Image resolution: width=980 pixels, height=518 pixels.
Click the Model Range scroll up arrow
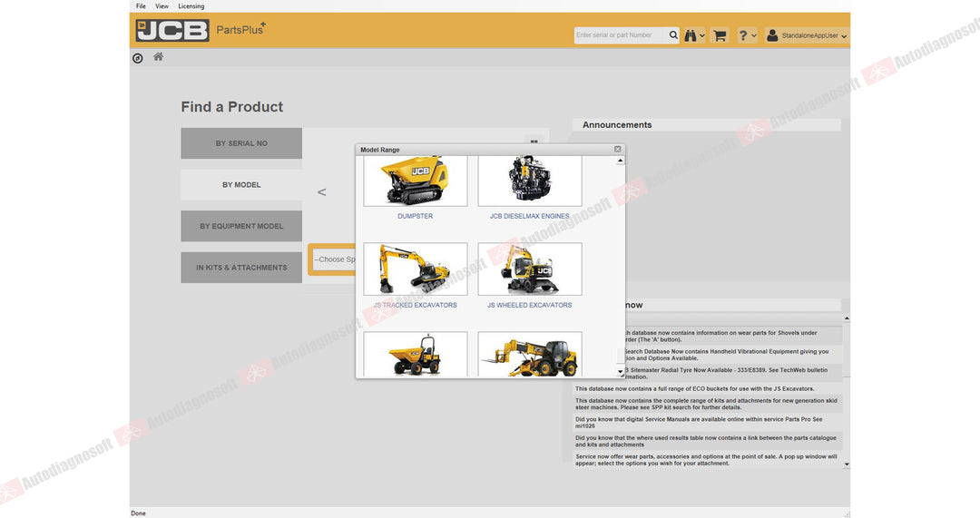click(x=620, y=161)
